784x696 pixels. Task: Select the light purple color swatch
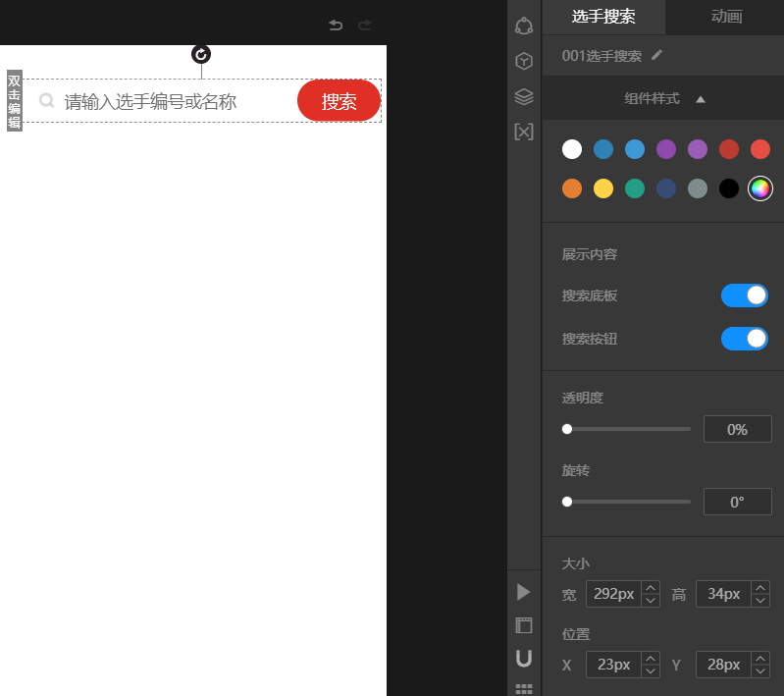pos(698,149)
